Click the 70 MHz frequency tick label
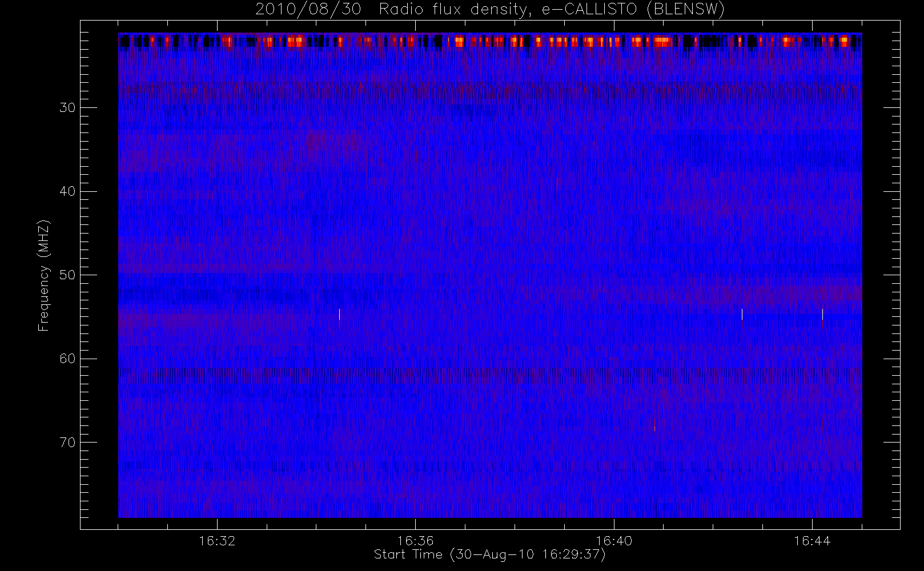 67,443
